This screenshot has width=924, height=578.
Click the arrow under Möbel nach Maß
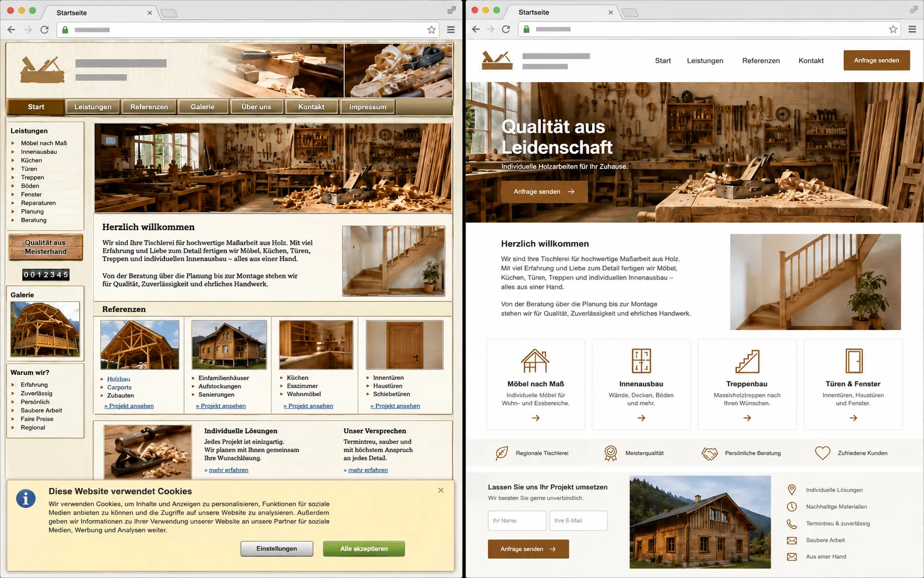535,418
